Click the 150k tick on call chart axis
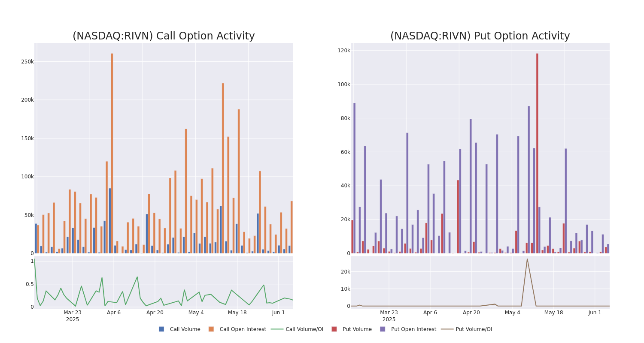This screenshot has height=343, width=644. tap(27, 138)
